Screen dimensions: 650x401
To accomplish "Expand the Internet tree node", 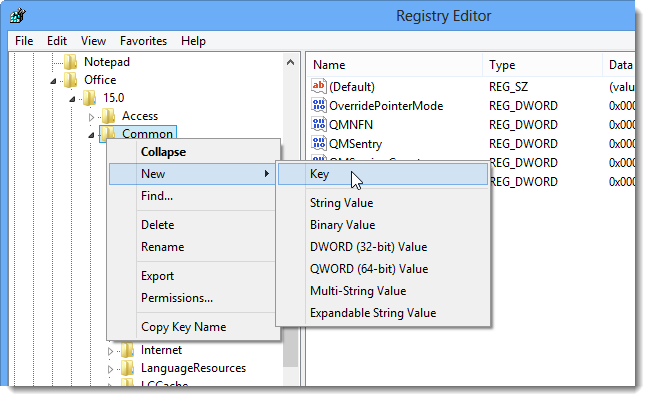I will [110, 352].
